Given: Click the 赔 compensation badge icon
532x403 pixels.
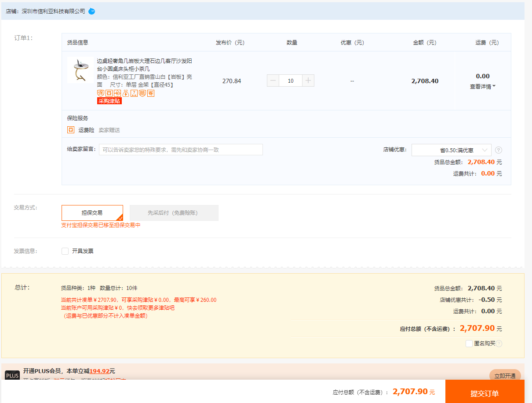Looking at the screenshot, I should [142, 93].
